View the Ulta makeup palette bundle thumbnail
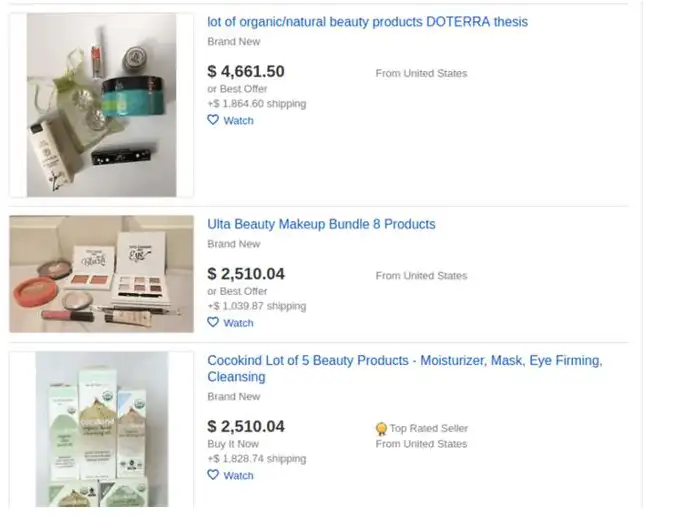The height and width of the screenshot is (523, 685). pos(101,274)
